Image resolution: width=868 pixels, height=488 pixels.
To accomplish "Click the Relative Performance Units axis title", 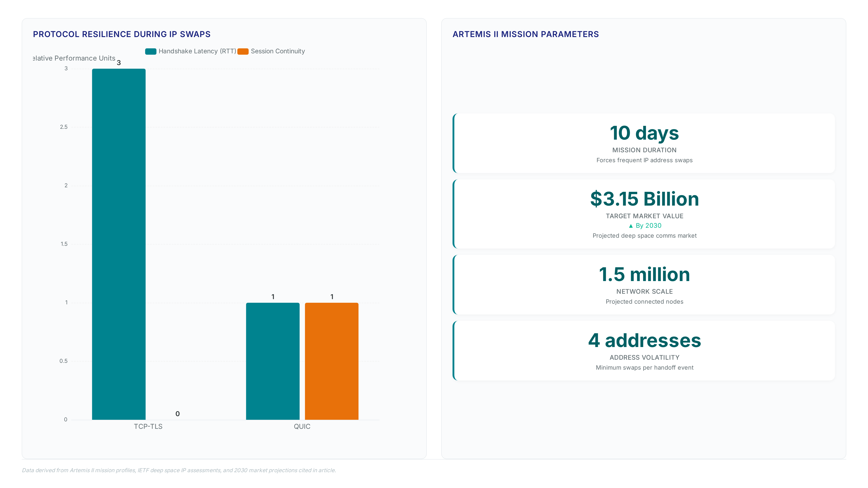I will pos(74,58).
